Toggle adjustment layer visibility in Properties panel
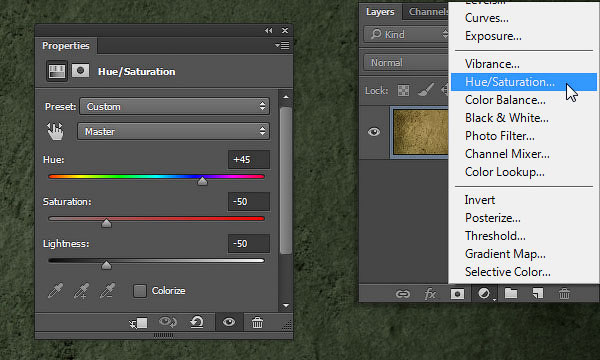The width and height of the screenshot is (600, 360). 229,323
